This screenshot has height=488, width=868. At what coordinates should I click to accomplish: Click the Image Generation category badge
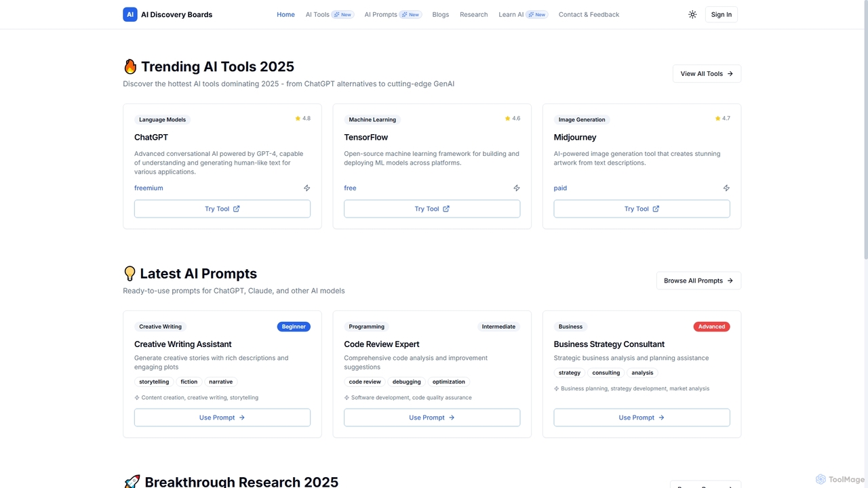point(582,120)
